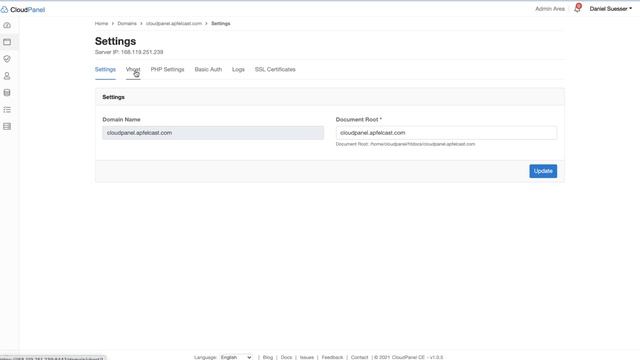
Task: Open the Users sidebar icon
Action: [x=7, y=76]
